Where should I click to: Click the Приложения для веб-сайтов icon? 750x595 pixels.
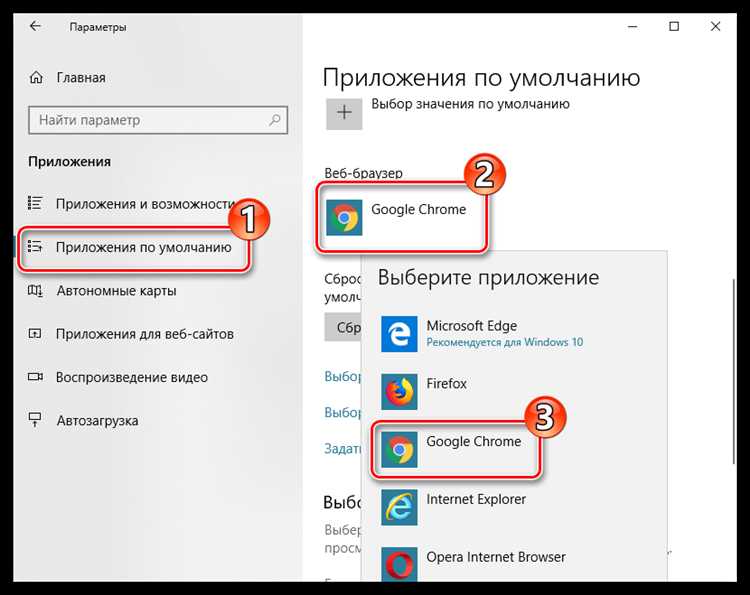pos(35,333)
